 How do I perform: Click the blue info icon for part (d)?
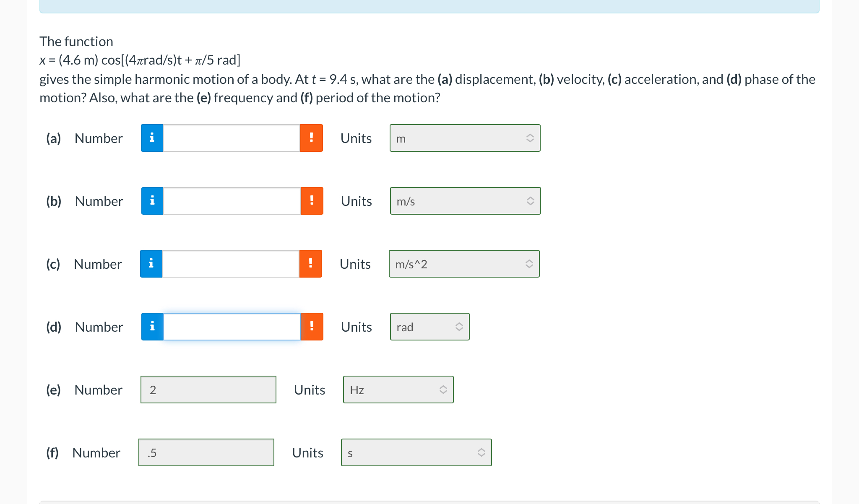pos(152,327)
